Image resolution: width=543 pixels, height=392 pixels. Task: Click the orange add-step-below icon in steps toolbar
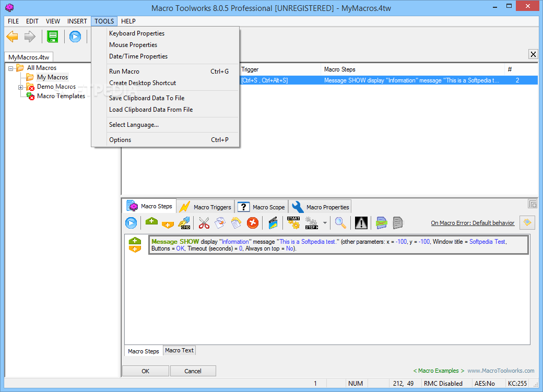click(x=168, y=224)
